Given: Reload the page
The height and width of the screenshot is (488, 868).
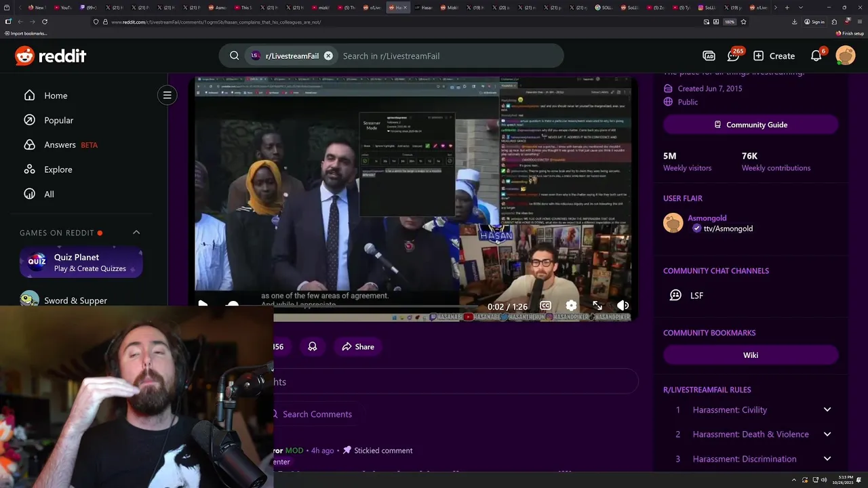Looking at the screenshot, I should coord(45,22).
